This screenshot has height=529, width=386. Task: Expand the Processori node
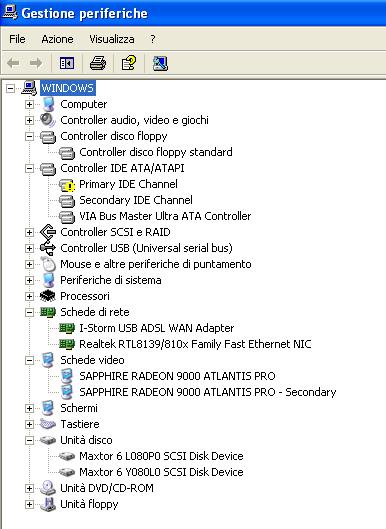[x=29, y=297]
